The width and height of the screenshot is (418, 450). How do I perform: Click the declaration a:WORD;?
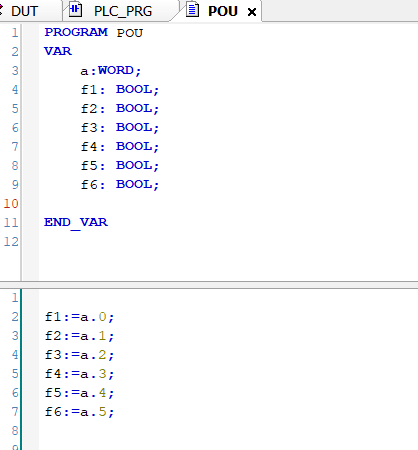(x=111, y=70)
